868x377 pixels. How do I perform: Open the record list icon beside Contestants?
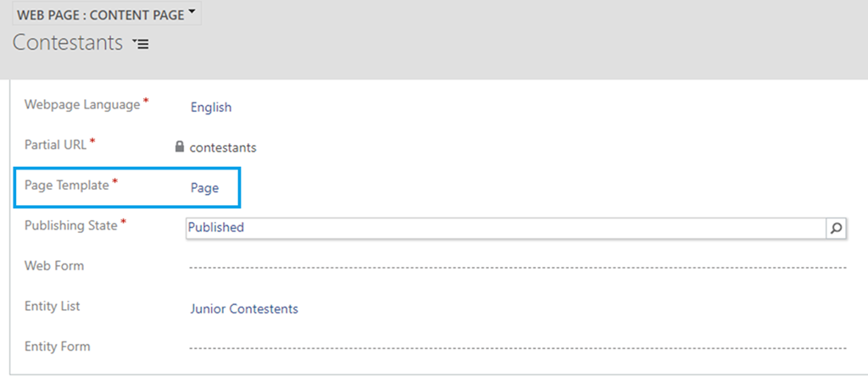coord(141,44)
